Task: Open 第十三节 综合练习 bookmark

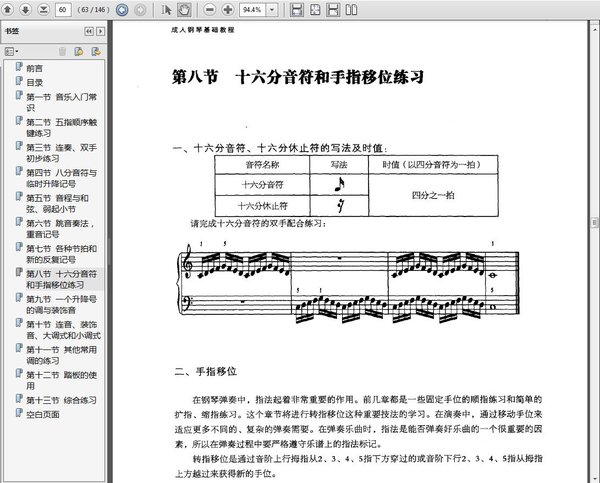Action: coord(61,400)
